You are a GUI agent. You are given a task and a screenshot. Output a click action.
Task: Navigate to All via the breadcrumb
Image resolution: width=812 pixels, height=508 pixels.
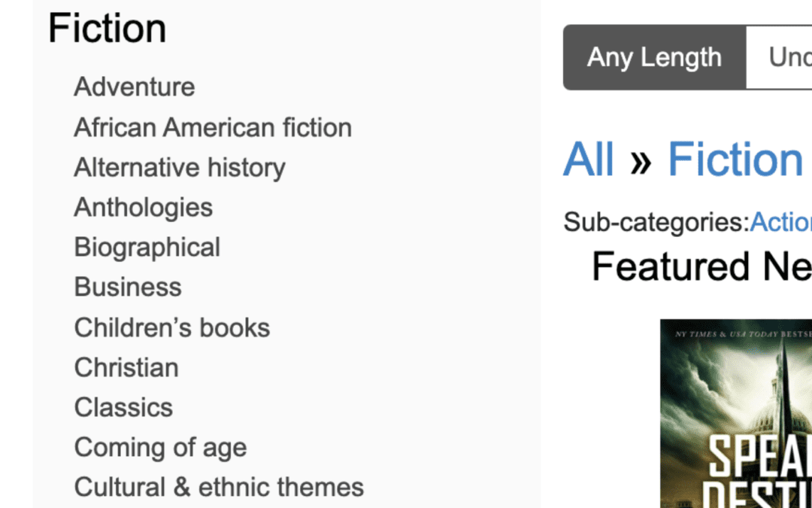click(x=589, y=159)
